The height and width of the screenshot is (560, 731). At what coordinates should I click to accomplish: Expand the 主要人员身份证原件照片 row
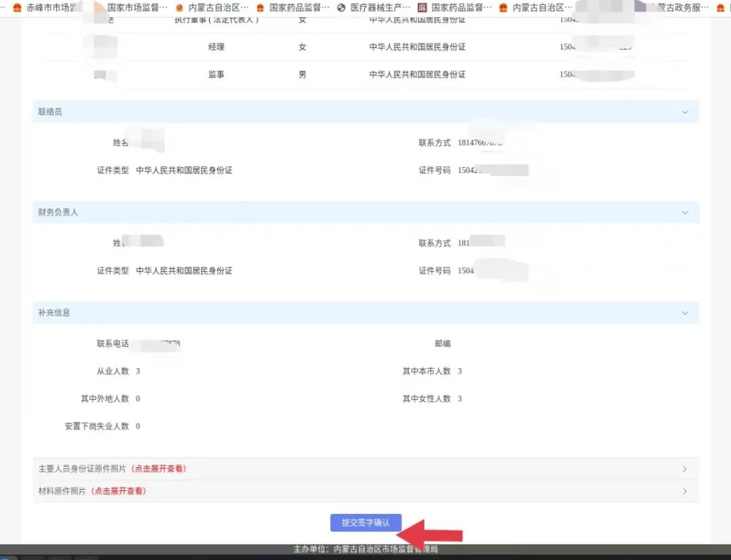point(684,469)
